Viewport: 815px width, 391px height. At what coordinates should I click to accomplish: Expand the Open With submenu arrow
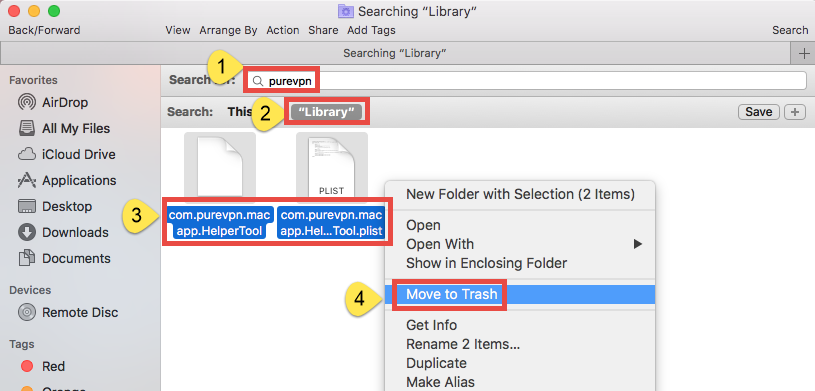tap(637, 244)
